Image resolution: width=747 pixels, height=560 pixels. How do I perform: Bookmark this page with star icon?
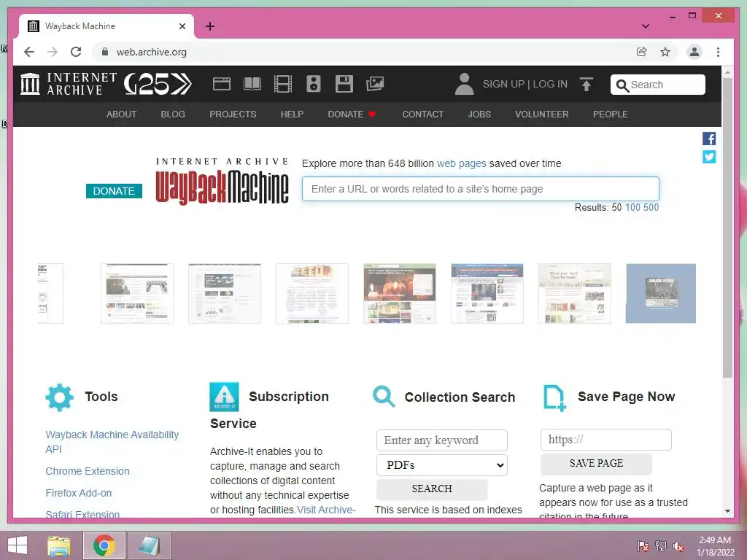point(665,52)
